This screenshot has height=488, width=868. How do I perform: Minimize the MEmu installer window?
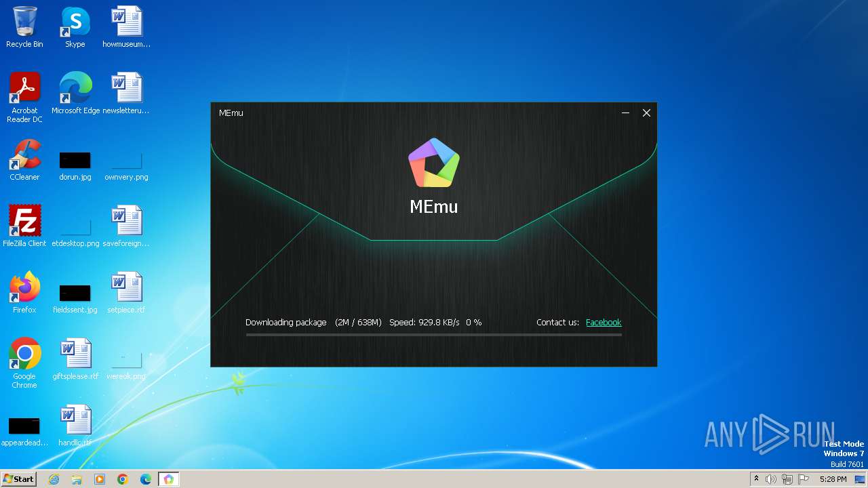[626, 113]
